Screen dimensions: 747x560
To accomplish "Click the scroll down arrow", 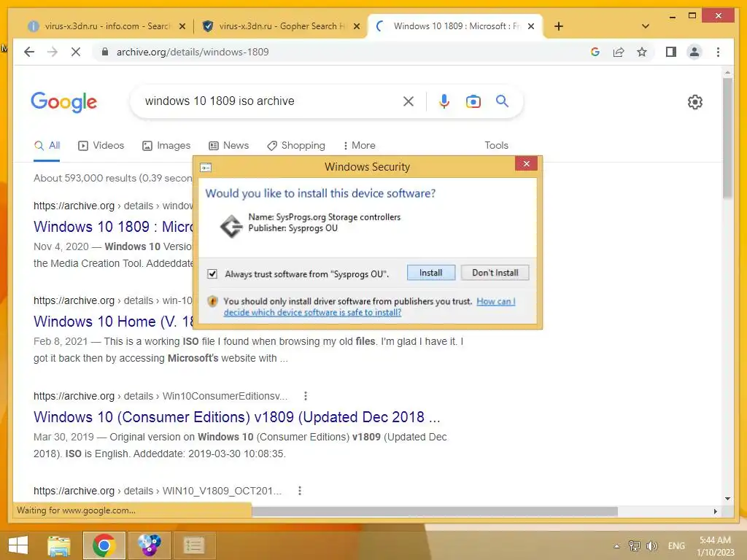I will 727,499.
